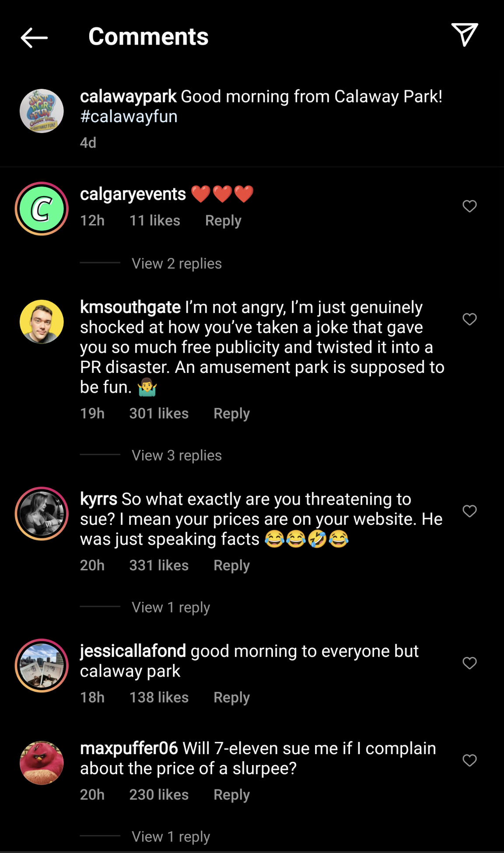Open calgaryevents green C avatar
Screen dimensions: 504x853
tap(42, 209)
